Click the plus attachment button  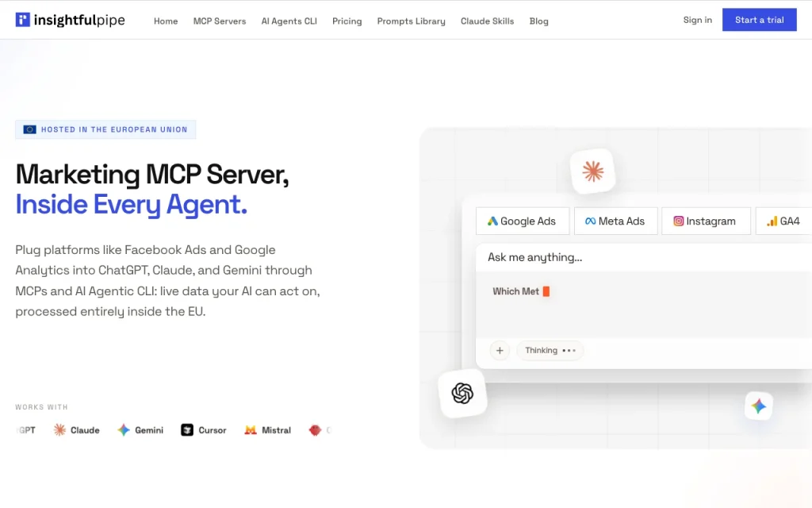coord(500,350)
